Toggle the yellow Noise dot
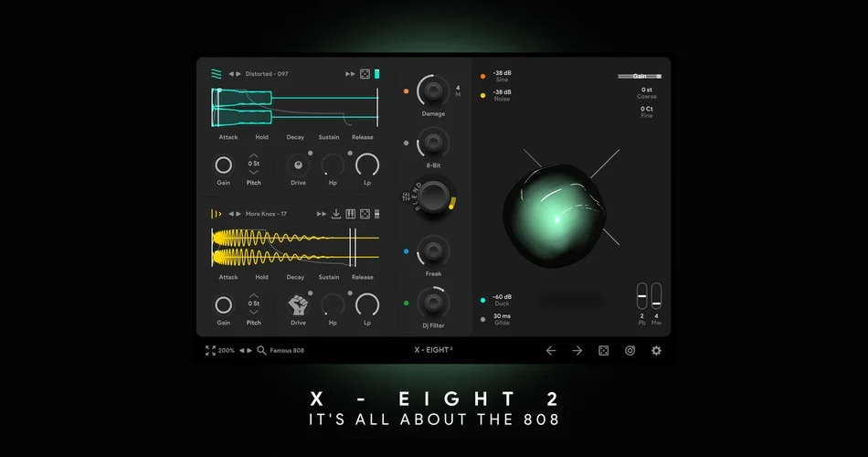This screenshot has width=868, height=457. coord(482,96)
